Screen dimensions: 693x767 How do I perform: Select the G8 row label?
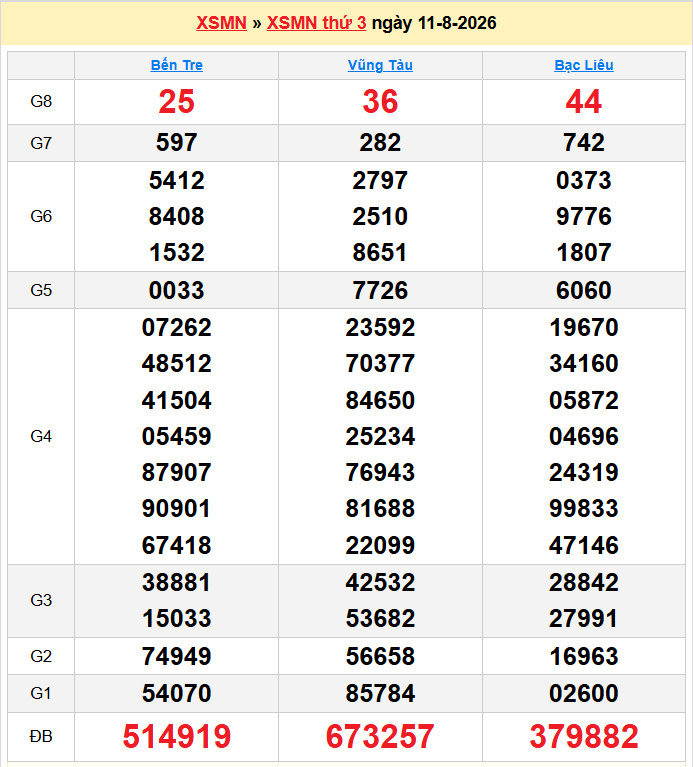click(41, 101)
